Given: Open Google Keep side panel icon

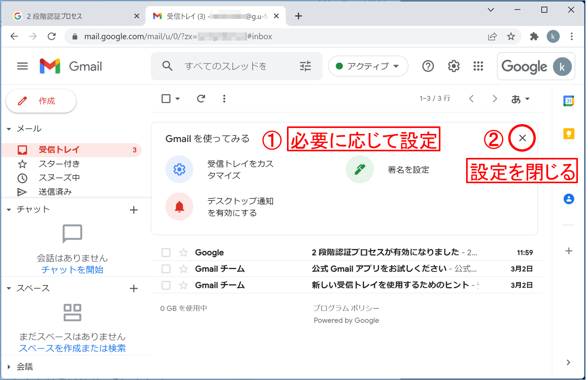Looking at the screenshot, I should pos(569,134).
